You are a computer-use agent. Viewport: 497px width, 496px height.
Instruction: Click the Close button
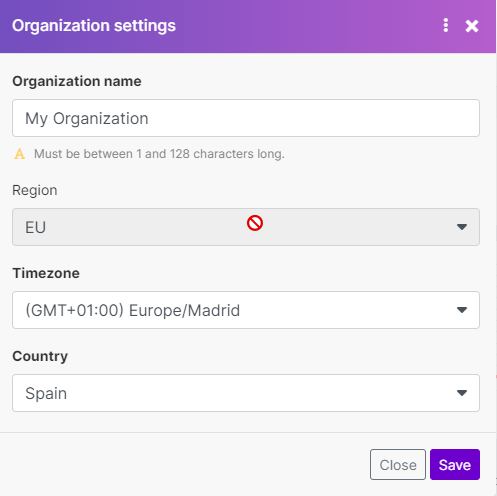(398, 465)
